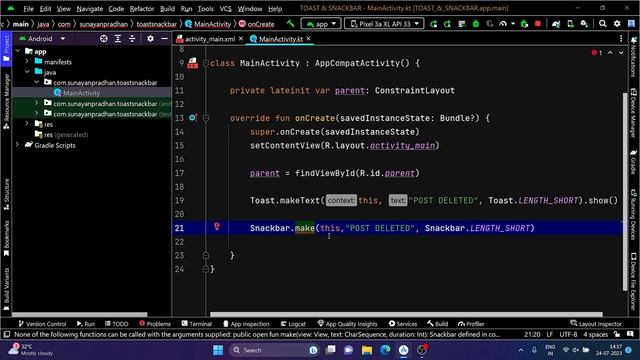The height and width of the screenshot is (360, 640).
Task: Click onCreate in the breadcrumb bar
Action: (257, 24)
